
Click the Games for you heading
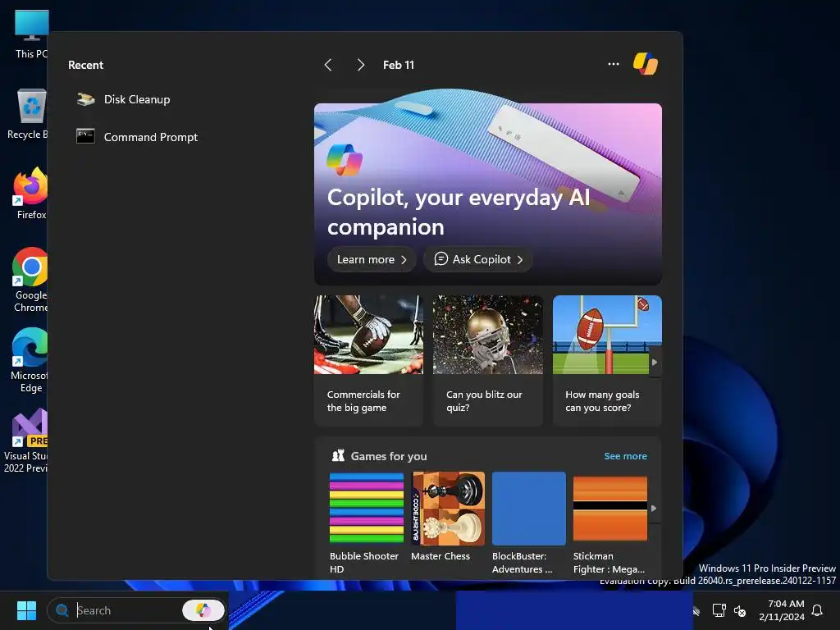pos(389,456)
